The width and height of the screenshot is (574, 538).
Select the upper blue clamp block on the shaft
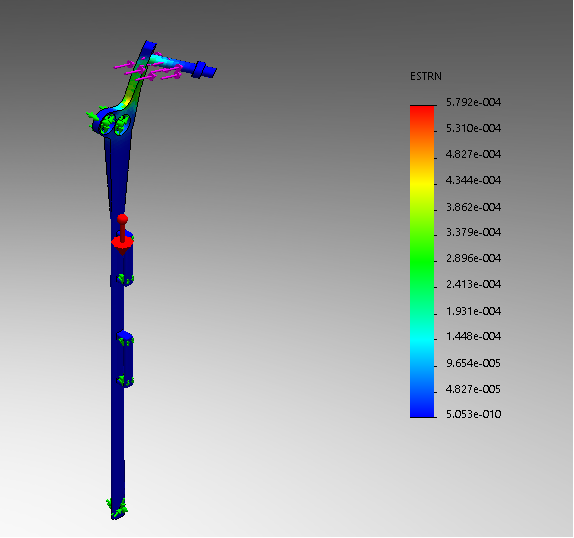click(x=125, y=260)
